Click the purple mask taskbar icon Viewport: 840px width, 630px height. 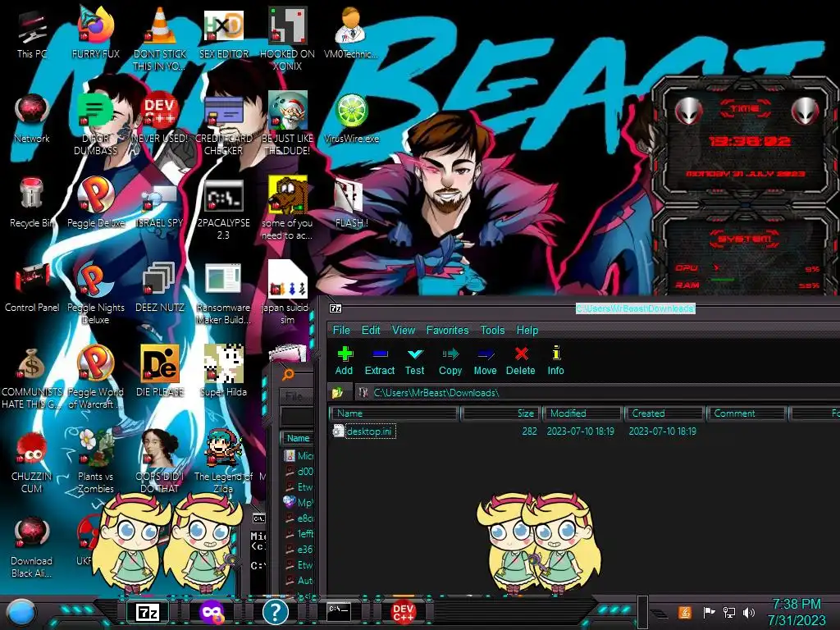pyautogui.click(x=211, y=612)
